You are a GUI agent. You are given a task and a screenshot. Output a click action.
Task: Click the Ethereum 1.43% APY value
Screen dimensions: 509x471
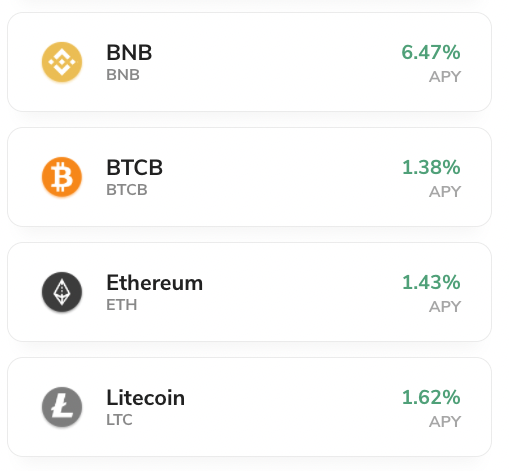(431, 282)
